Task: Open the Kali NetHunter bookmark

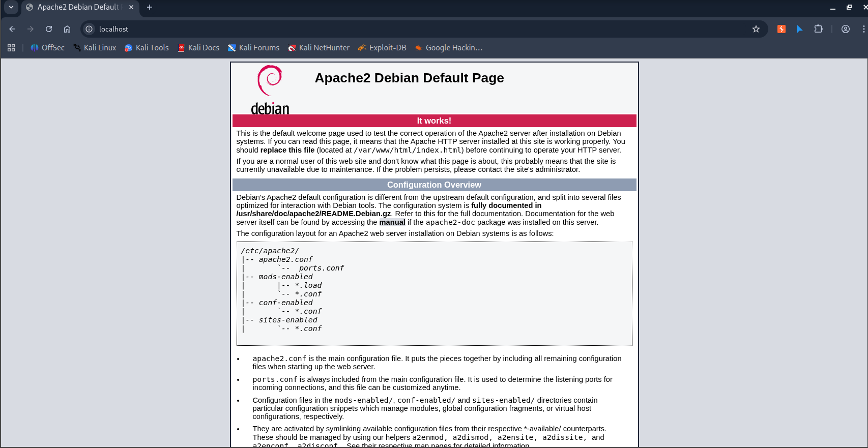Action: click(319, 48)
